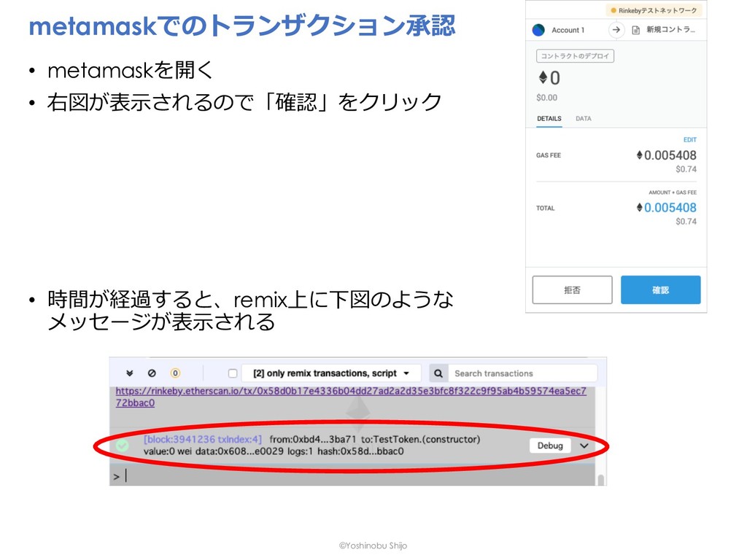Click the block:3941236 txIndex:4 text
Image resolution: width=747 pixels, height=560 pixels.
203,439
